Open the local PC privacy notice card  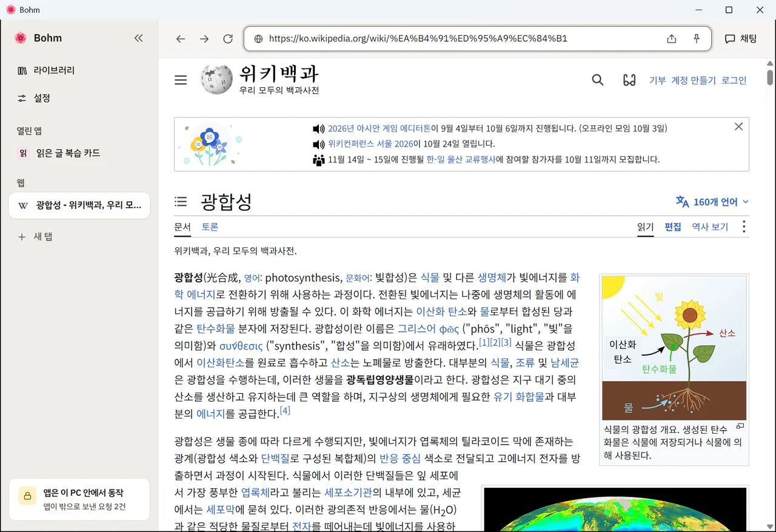click(x=79, y=500)
